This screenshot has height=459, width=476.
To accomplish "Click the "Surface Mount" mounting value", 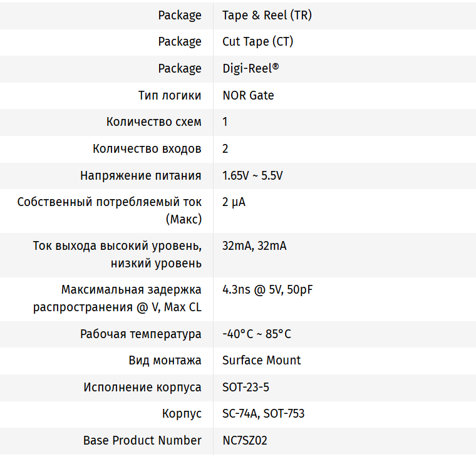I will pyautogui.click(x=261, y=360).
